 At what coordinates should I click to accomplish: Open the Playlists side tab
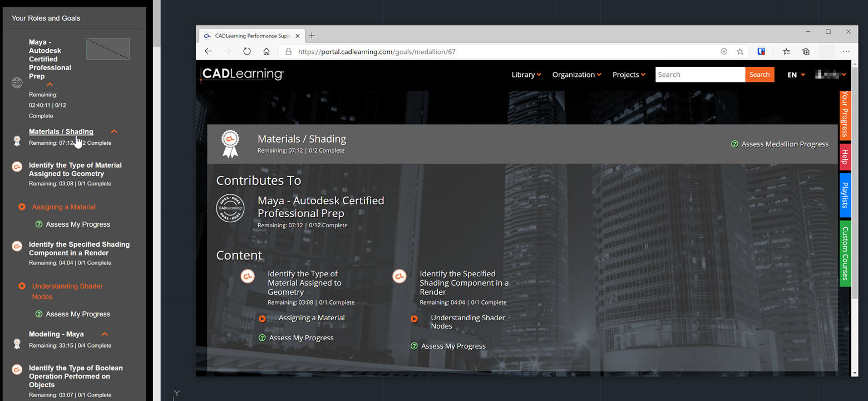845,195
